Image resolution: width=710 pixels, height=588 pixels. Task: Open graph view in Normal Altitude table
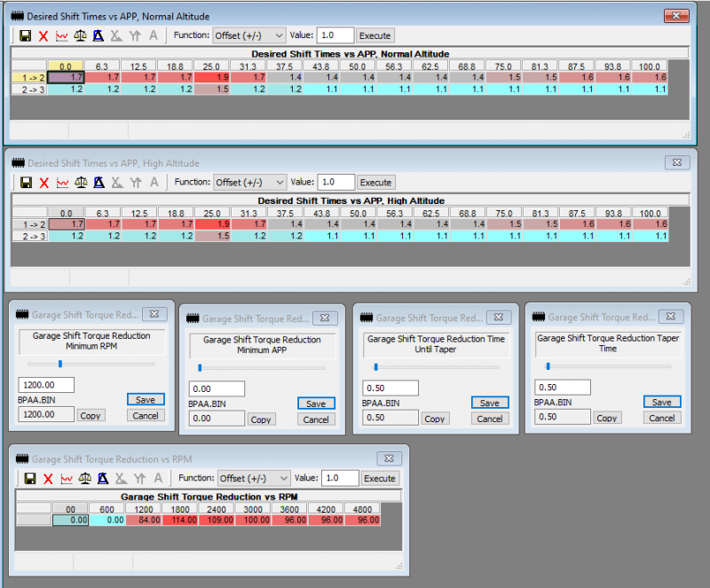[x=62, y=35]
